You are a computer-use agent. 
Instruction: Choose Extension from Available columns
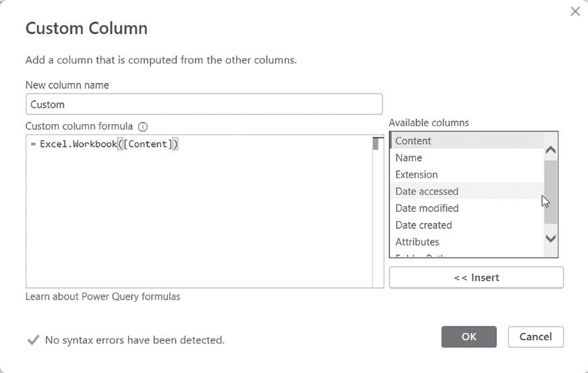[x=416, y=175]
